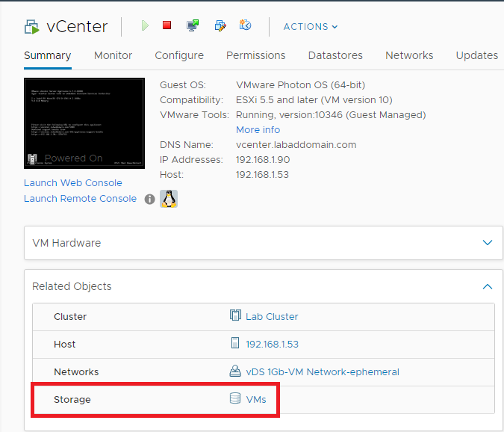Select the Datastores tab
The image size is (504, 432).
point(335,55)
